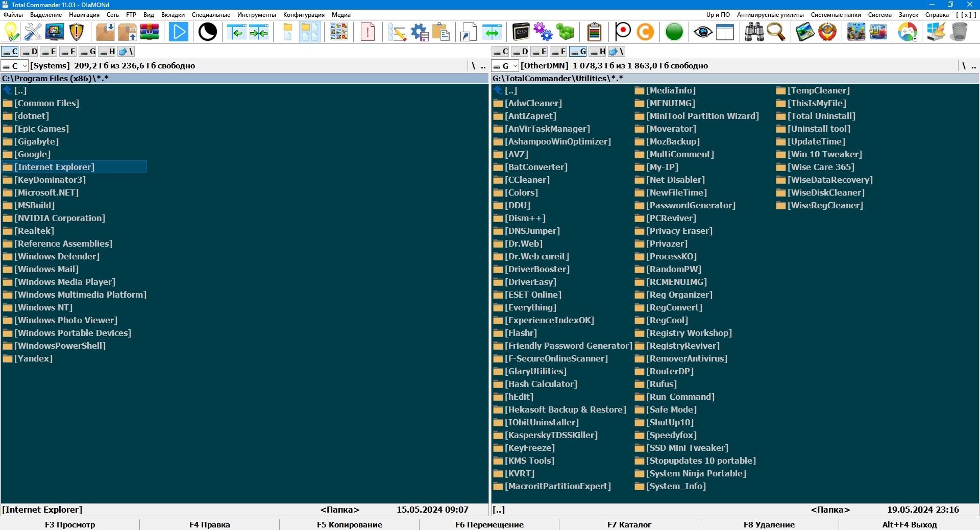Viewport: 980px width, 530px height.
Task: Open the Конфигурация menu
Action: pyautogui.click(x=304, y=15)
